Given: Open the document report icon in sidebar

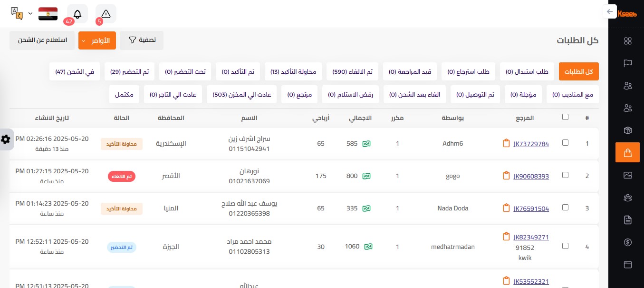Looking at the screenshot, I should [x=627, y=220].
